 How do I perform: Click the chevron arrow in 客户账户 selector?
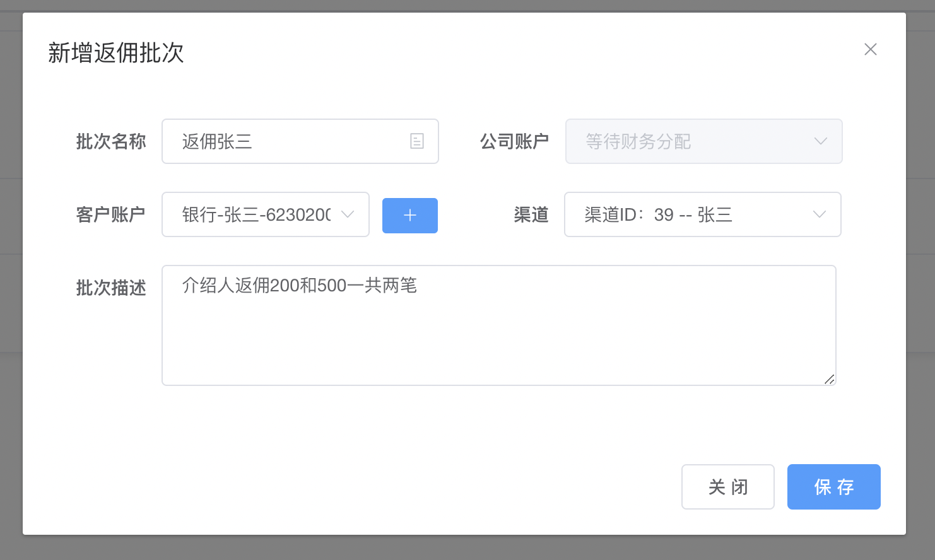[x=348, y=214]
